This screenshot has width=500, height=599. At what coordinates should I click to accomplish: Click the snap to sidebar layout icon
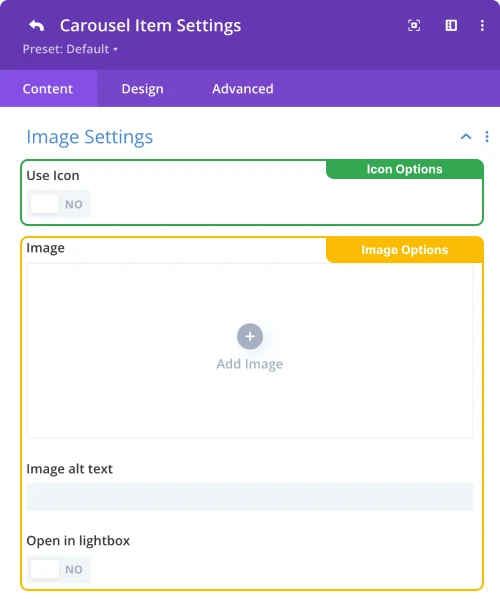(451, 26)
